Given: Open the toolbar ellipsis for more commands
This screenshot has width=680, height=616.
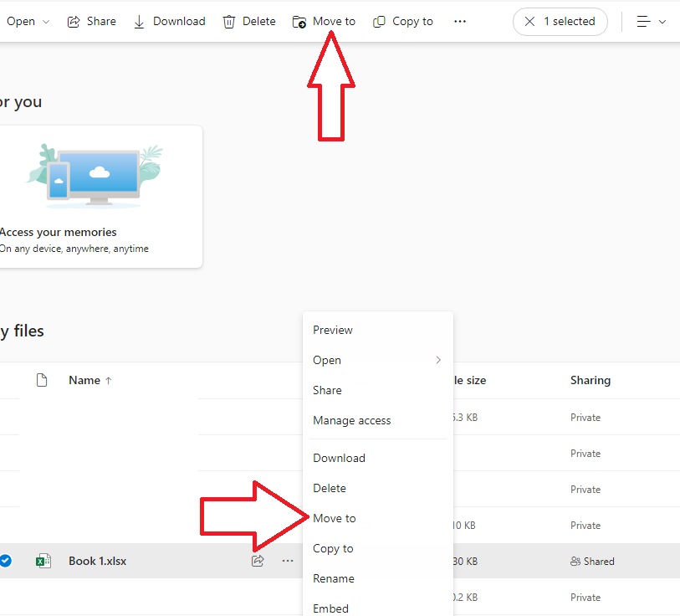Looking at the screenshot, I should 459,21.
